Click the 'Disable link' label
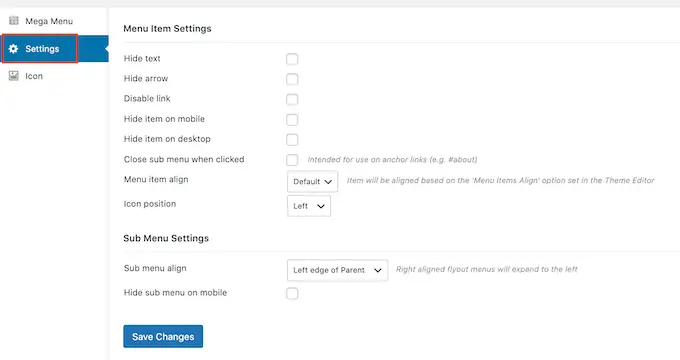 click(147, 98)
